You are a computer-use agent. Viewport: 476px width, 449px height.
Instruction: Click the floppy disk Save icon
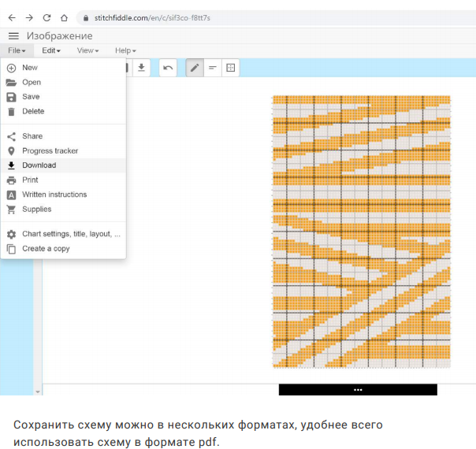[x=11, y=97]
